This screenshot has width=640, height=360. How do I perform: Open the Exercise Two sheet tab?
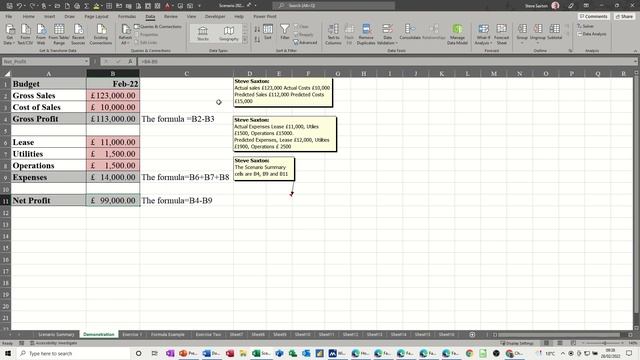coord(208,334)
